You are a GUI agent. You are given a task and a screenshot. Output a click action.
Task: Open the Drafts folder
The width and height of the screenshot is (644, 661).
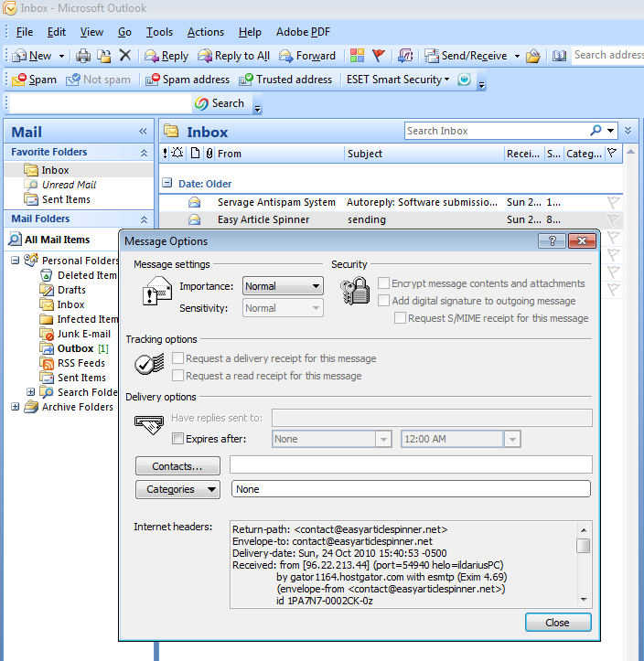pos(71,290)
